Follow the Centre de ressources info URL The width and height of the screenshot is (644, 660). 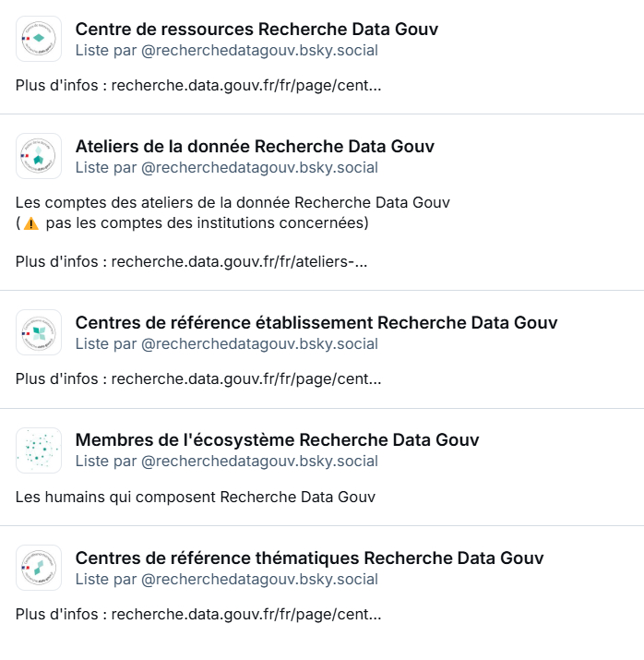tap(245, 86)
